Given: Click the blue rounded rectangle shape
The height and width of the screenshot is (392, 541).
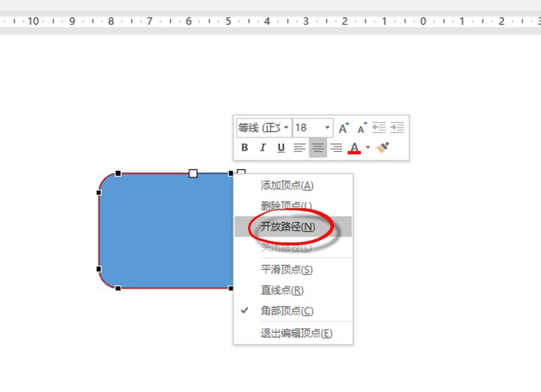Looking at the screenshot, I should 166,230.
